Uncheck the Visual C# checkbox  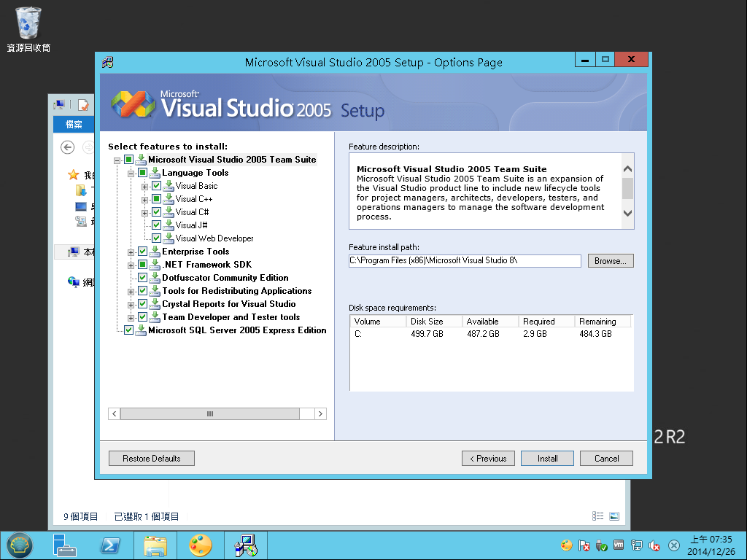pyautogui.click(x=156, y=212)
